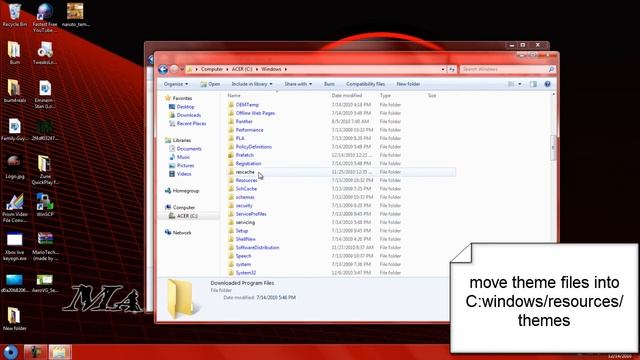The image size is (640, 360).
Task: Select the System32 folder
Action: 242,273
